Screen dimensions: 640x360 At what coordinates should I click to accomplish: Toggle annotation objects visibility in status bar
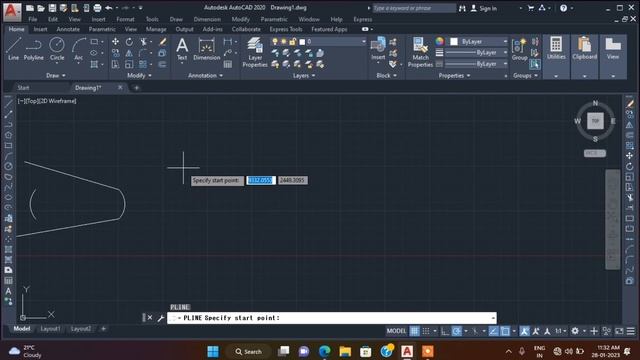524,331
